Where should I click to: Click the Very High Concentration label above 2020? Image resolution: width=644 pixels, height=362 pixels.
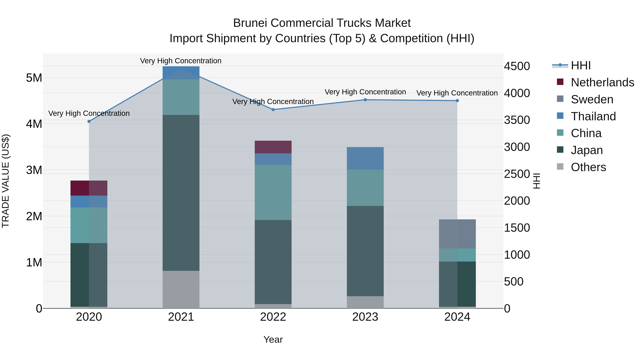(x=89, y=113)
